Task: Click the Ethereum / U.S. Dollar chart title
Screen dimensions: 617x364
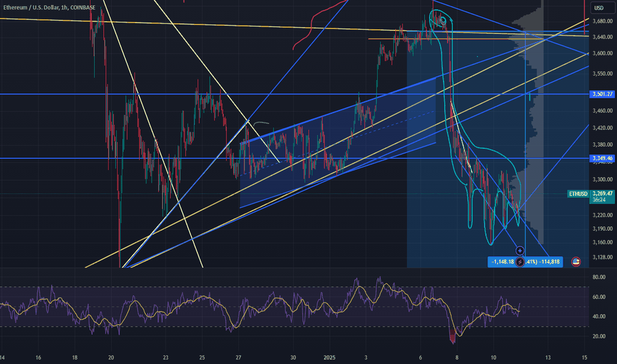Action: coord(49,7)
